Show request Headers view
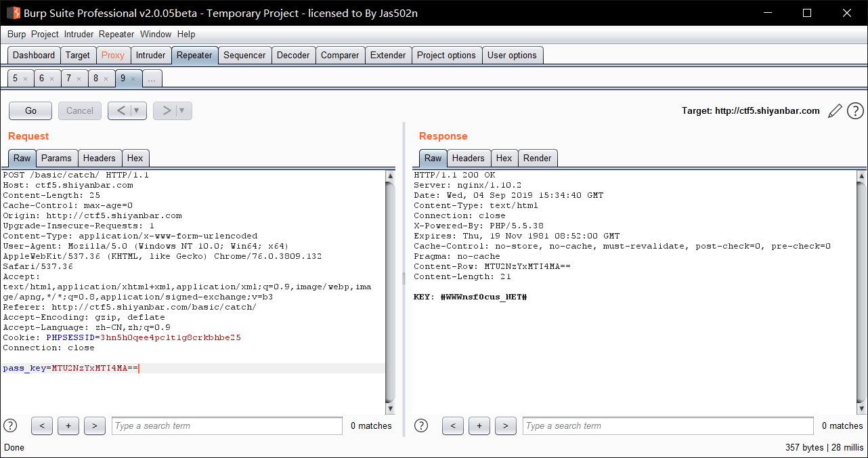Image resolution: width=868 pixels, height=458 pixels. [100, 158]
